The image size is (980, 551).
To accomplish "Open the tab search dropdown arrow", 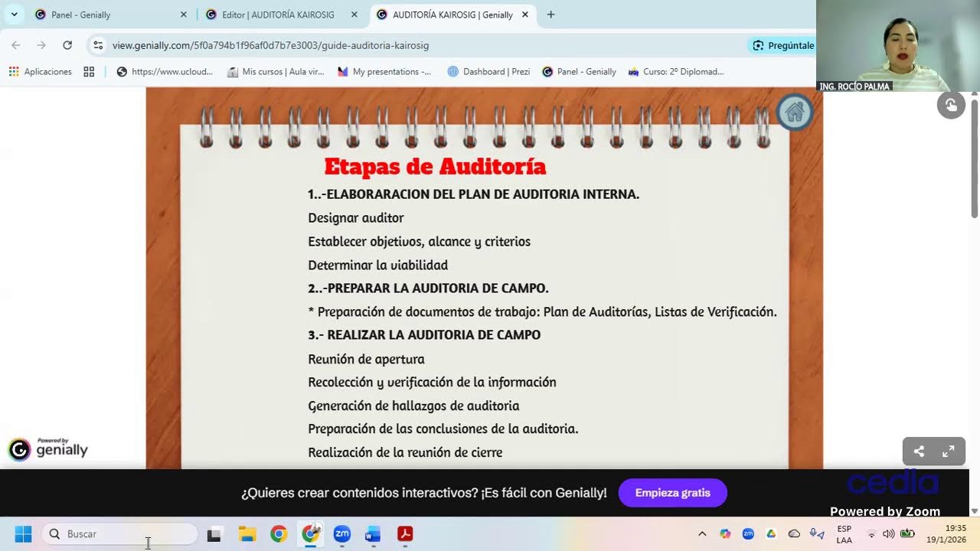I will click(14, 15).
